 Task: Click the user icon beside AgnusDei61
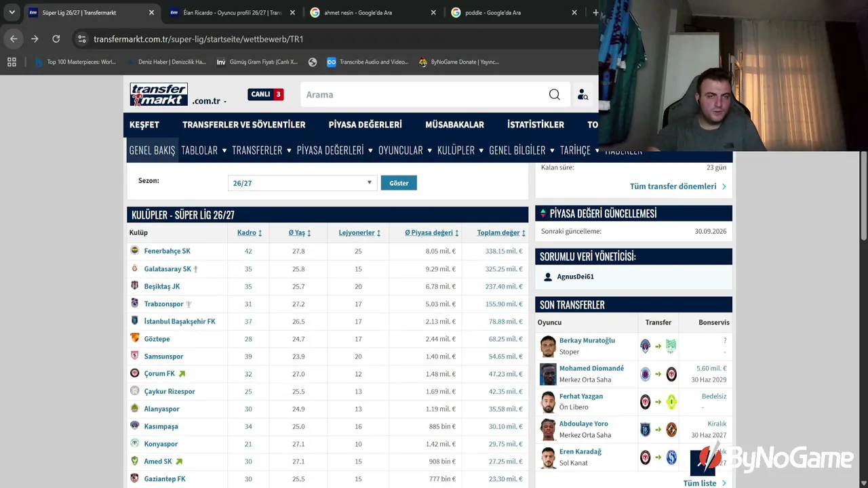549,277
